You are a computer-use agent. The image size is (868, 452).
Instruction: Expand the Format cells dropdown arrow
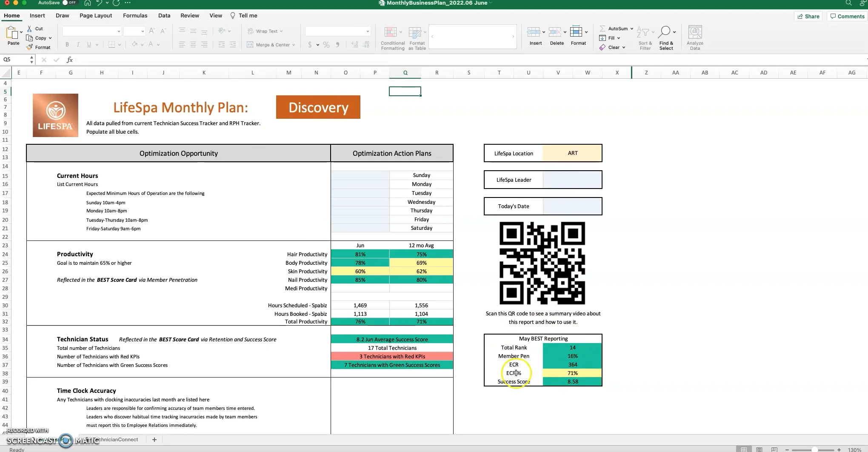pos(586,32)
